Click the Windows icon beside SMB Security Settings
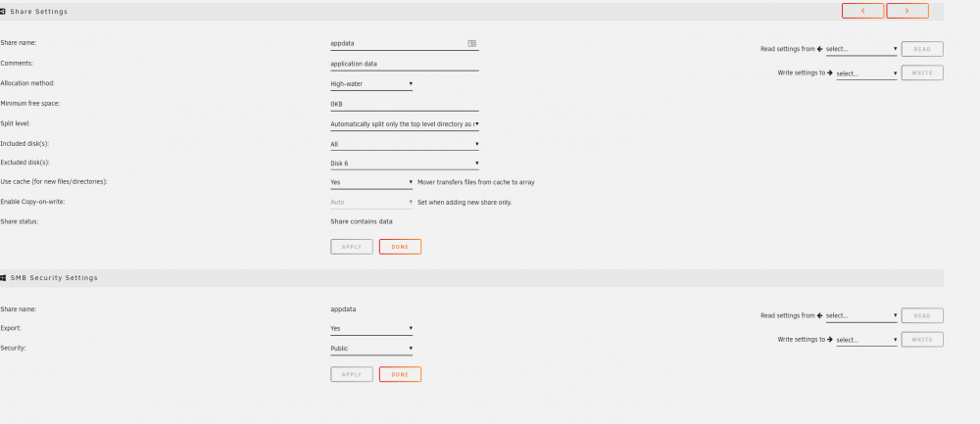 point(3,278)
